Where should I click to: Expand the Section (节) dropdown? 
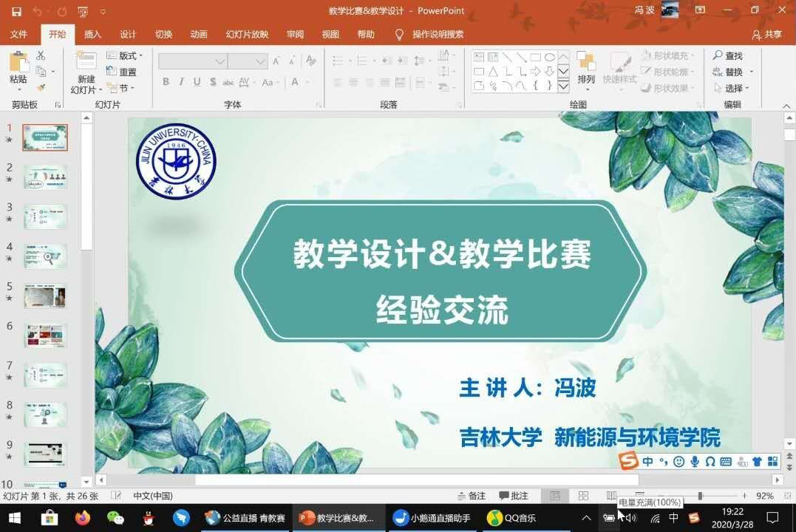119,88
